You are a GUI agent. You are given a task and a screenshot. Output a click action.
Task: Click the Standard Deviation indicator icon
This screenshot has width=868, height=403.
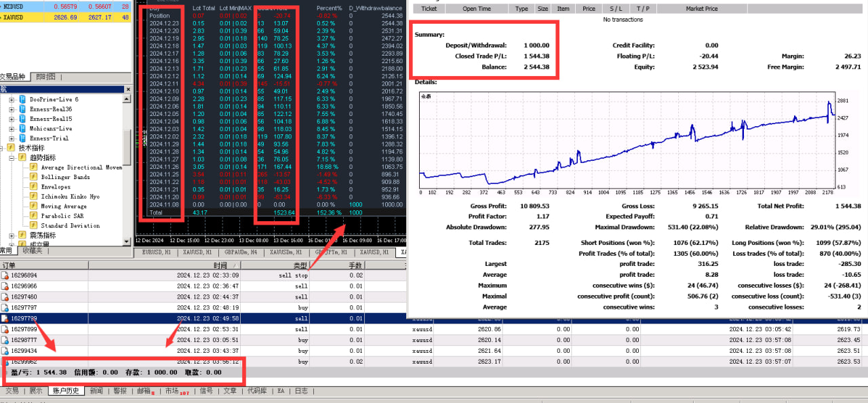(x=33, y=225)
